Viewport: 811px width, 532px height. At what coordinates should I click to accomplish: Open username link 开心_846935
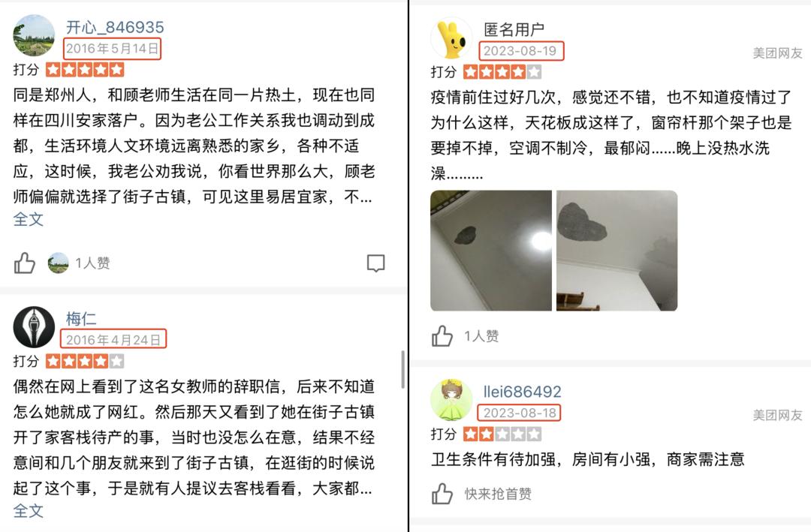(x=115, y=27)
